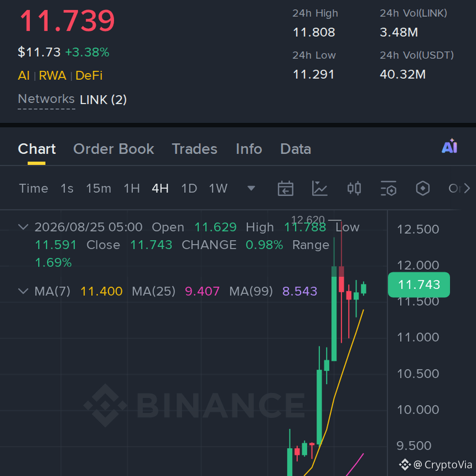Switch to the Order Book tab
The height and width of the screenshot is (476, 476).
(114, 149)
